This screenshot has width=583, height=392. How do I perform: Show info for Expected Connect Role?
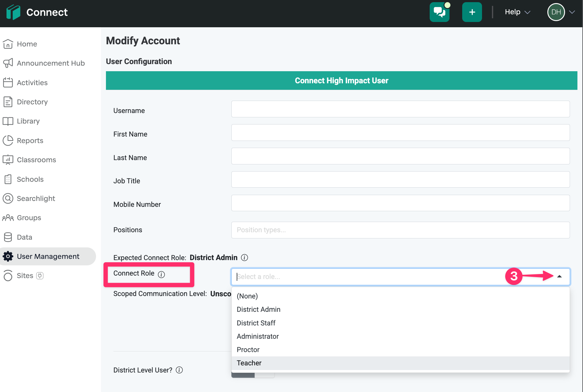point(244,258)
